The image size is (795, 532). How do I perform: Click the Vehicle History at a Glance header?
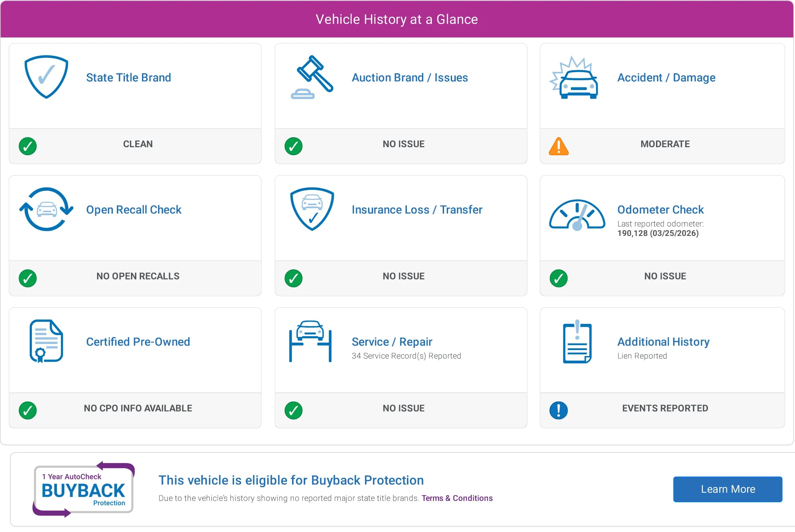pos(396,19)
